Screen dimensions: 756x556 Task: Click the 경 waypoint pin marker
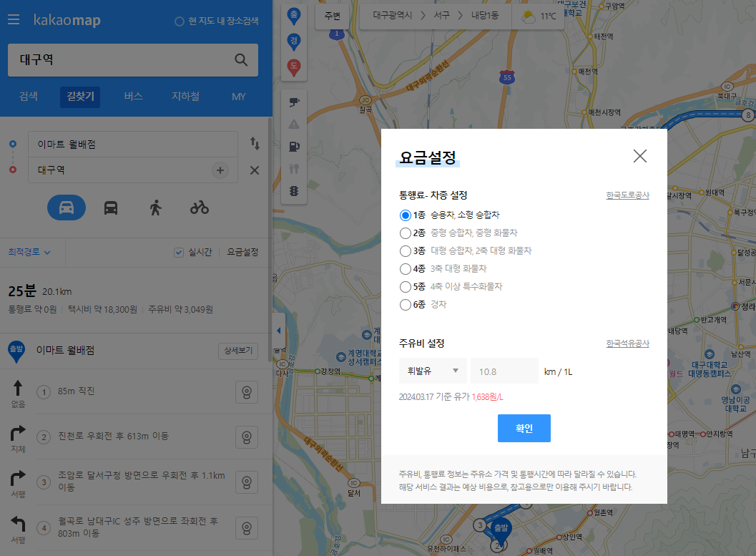pyautogui.click(x=294, y=42)
